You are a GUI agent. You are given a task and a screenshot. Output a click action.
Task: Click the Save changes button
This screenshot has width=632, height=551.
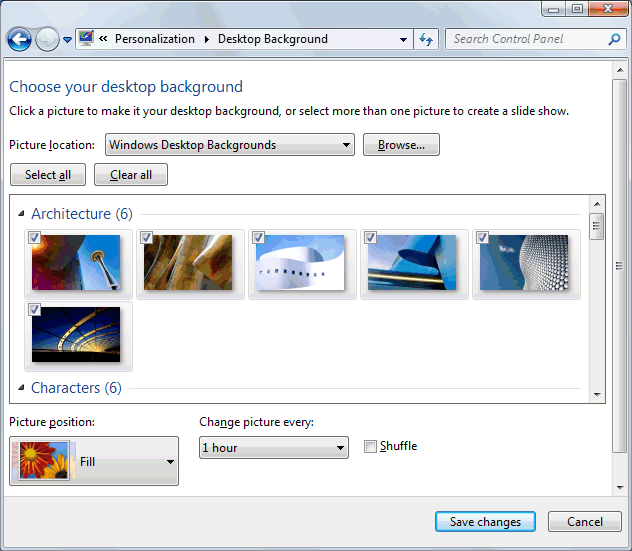point(485,522)
